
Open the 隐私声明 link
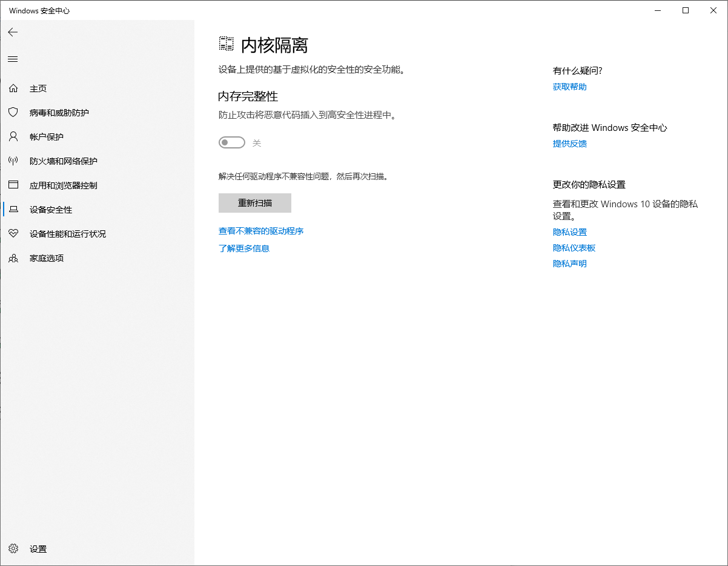(x=570, y=264)
